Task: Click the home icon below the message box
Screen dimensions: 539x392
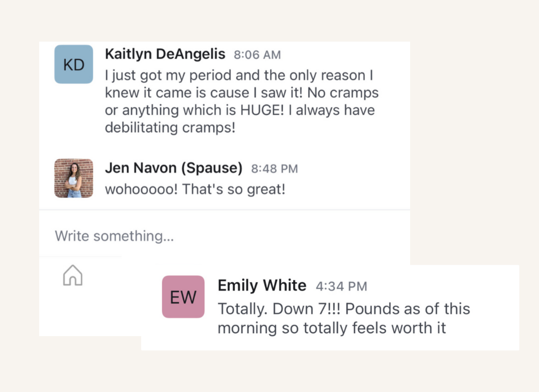Action: click(x=73, y=275)
